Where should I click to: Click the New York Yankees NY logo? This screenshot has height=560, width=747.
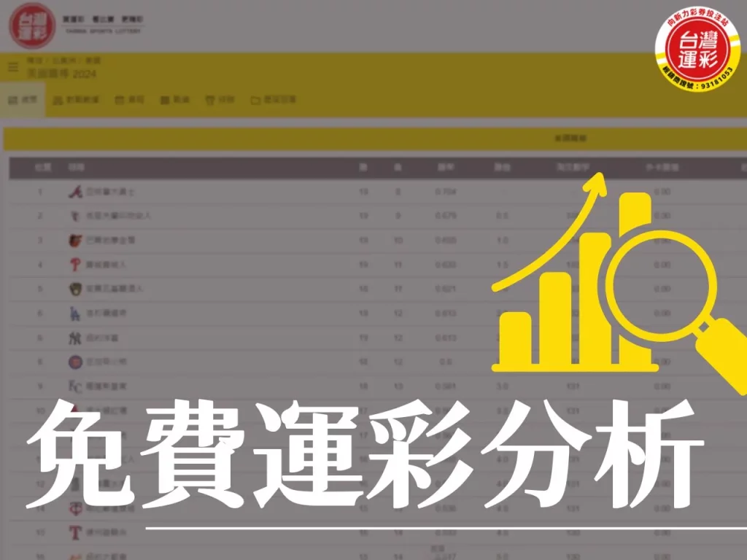pyautogui.click(x=75, y=338)
